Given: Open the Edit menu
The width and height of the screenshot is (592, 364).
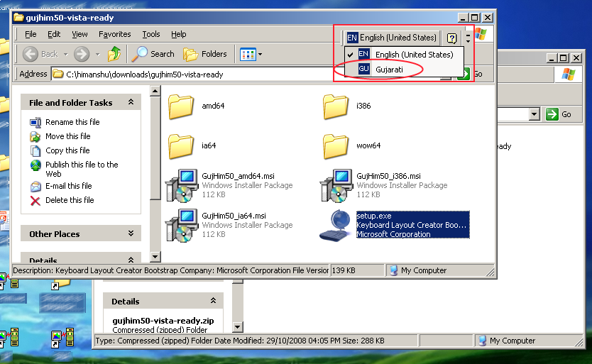Looking at the screenshot, I should point(54,34).
